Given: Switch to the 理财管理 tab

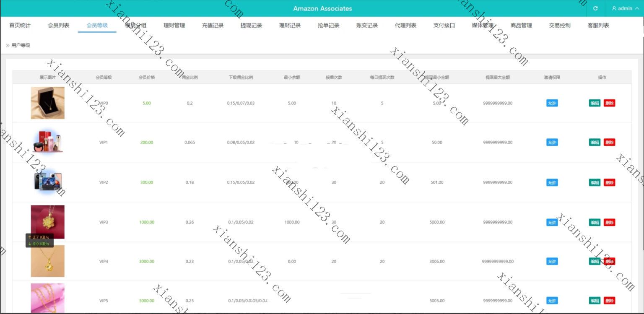Looking at the screenshot, I should [174, 25].
